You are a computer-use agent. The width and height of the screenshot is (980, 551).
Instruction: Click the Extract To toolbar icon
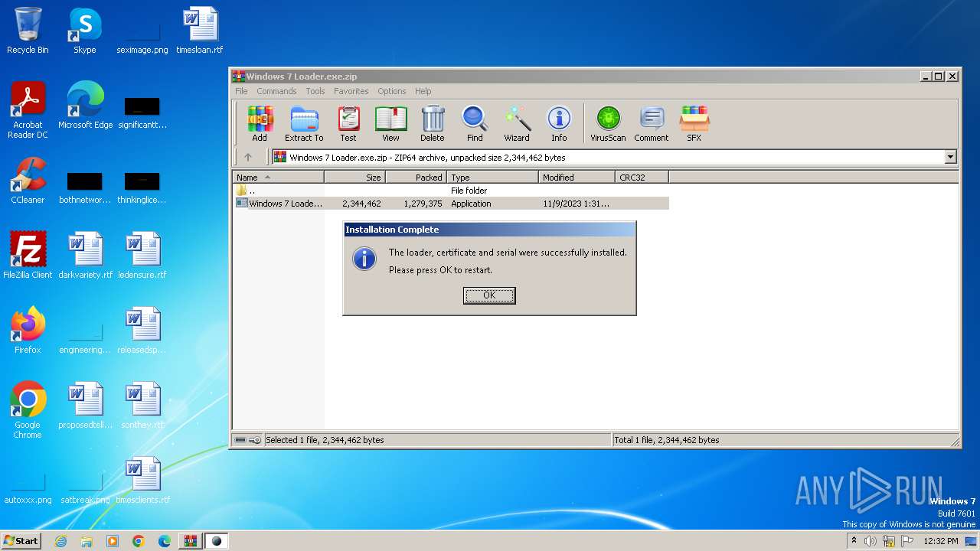(x=304, y=124)
